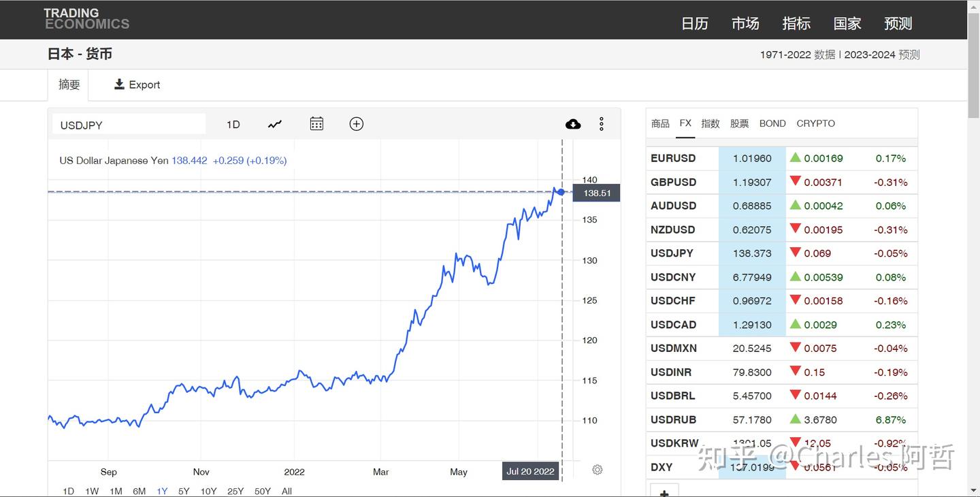Open the 市场 navigation menu

pyautogui.click(x=745, y=23)
